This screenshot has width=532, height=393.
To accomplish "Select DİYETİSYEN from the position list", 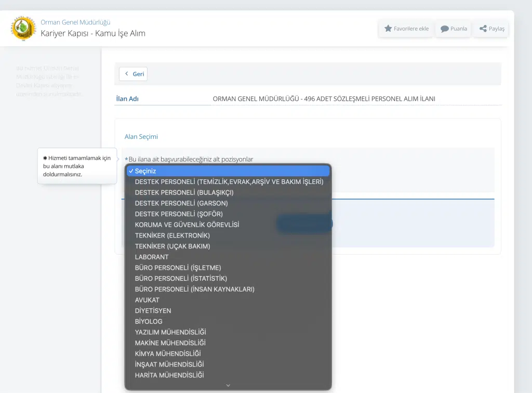I will 153,311.
